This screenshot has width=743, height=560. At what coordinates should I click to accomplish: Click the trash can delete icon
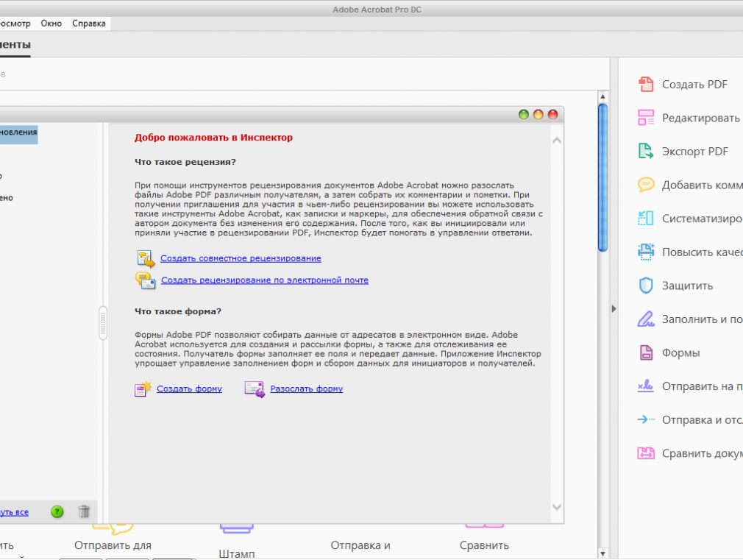(84, 511)
